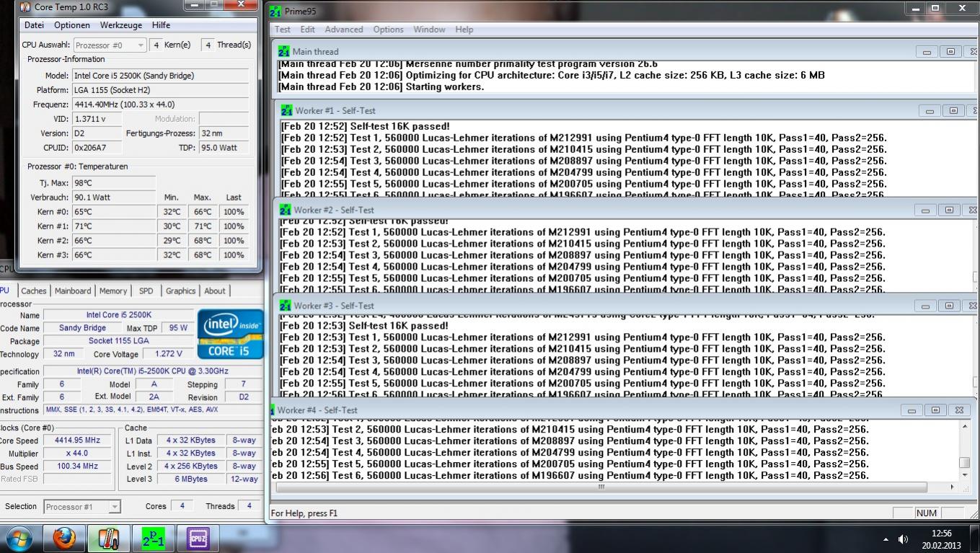Switch to CPU-Z Mainboard tab
This screenshot has width=980, height=553.
(73, 291)
